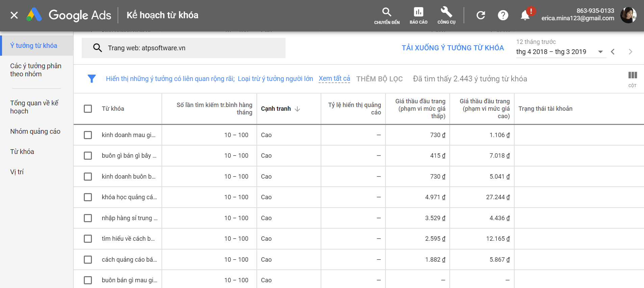Check the box for cách quảng cáo bá…
The width and height of the screenshot is (644, 288).
88,260
